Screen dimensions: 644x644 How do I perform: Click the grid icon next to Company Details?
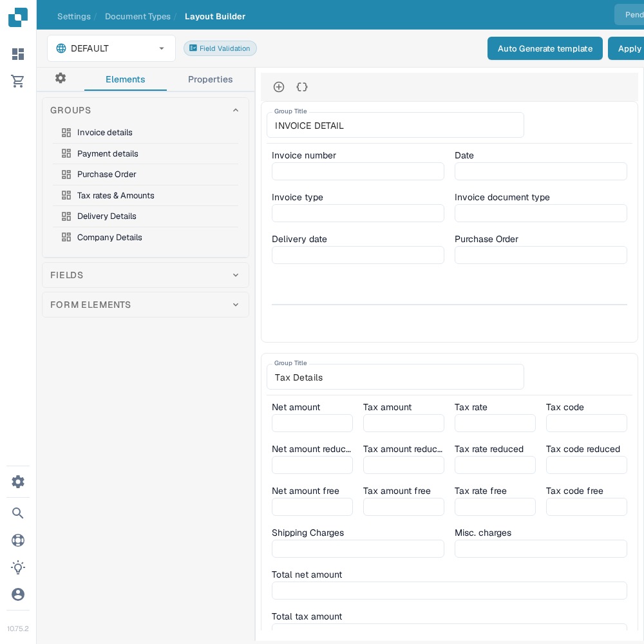coord(66,237)
